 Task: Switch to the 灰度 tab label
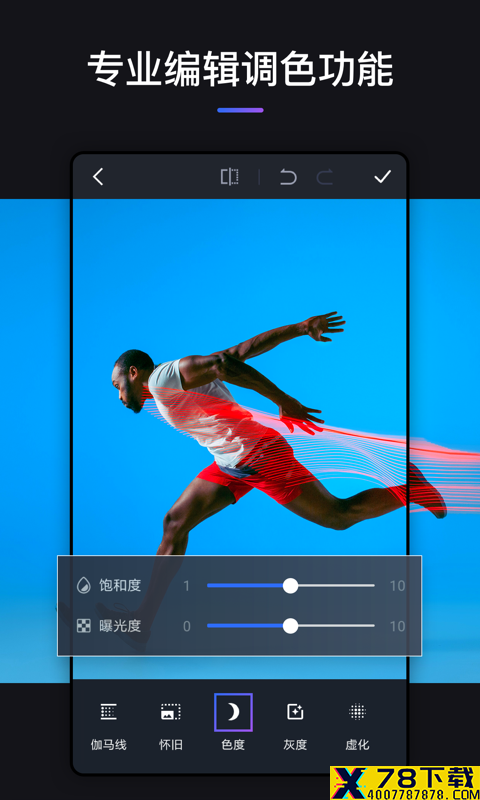tap(295, 745)
